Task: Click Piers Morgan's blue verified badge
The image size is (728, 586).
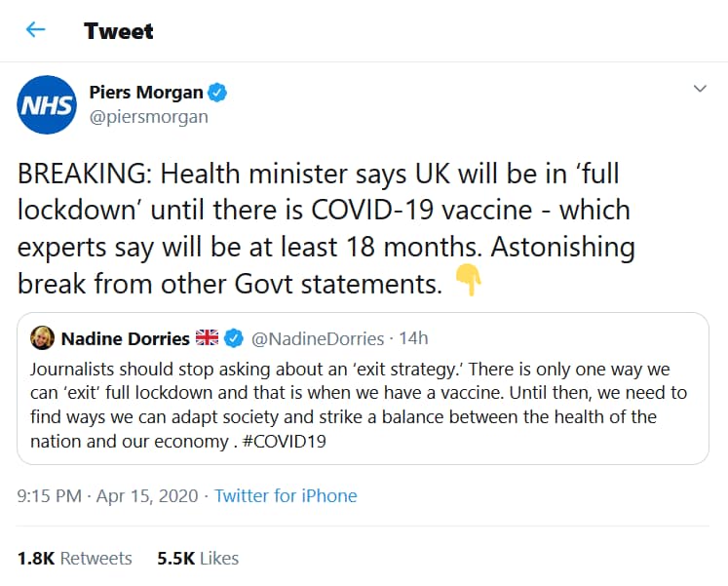Action: click(x=219, y=94)
